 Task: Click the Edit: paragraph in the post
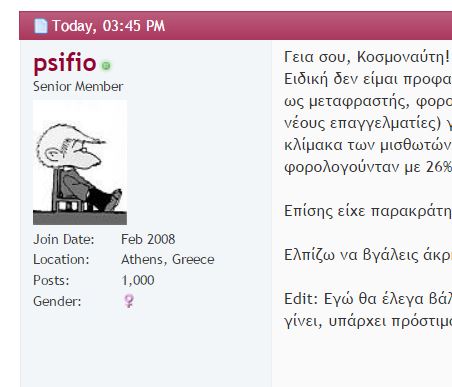368,310
